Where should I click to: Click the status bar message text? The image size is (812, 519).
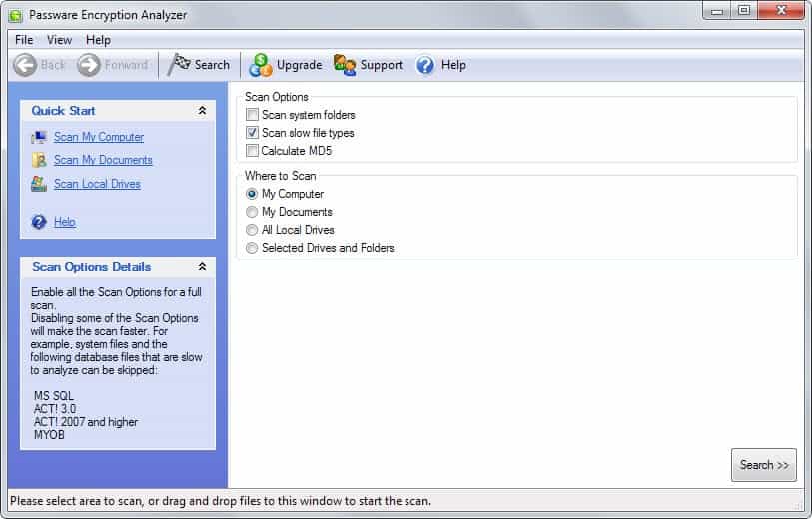point(221,501)
